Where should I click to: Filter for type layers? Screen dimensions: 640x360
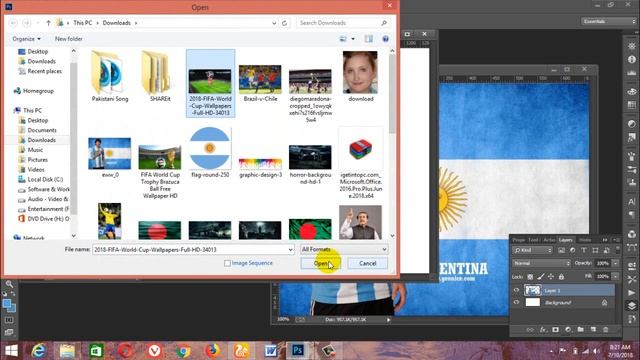pyautogui.click(x=584, y=250)
